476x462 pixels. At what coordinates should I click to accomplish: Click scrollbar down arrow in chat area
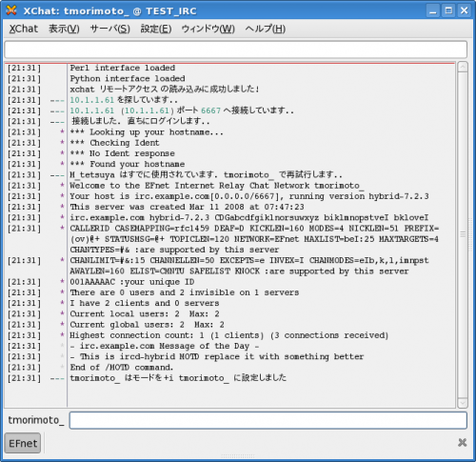(x=463, y=403)
